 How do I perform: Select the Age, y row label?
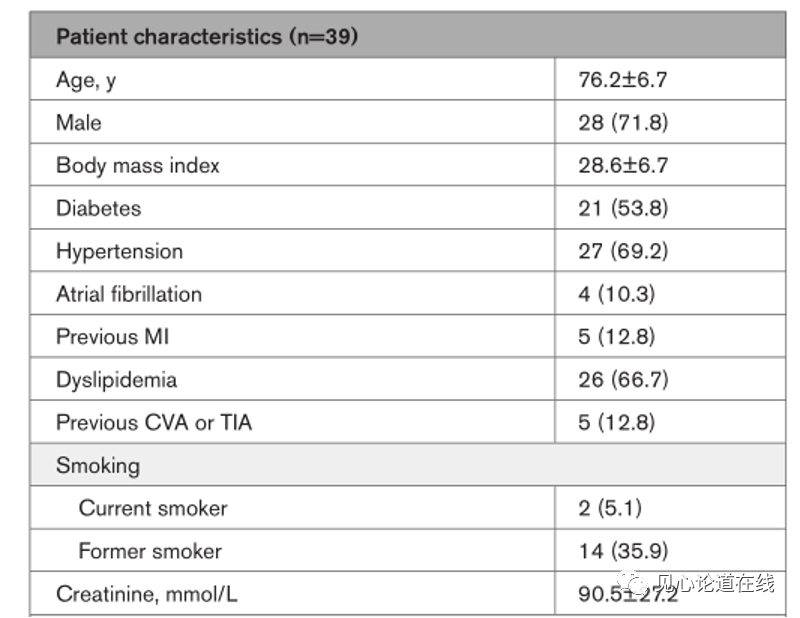pos(86,80)
